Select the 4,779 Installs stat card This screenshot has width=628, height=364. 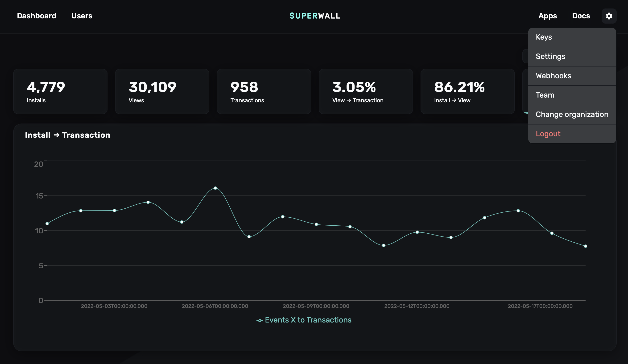pyautogui.click(x=60, y=91)
